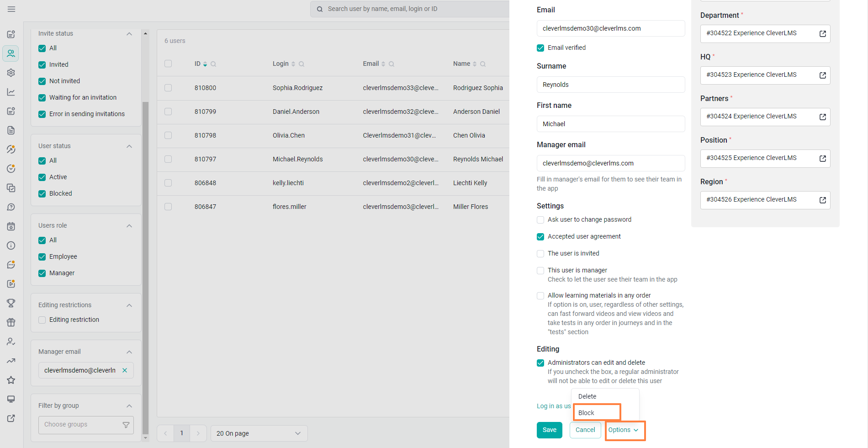Toggle Waiting for an invitation filter
868x448 pixels.
(42, 98)
